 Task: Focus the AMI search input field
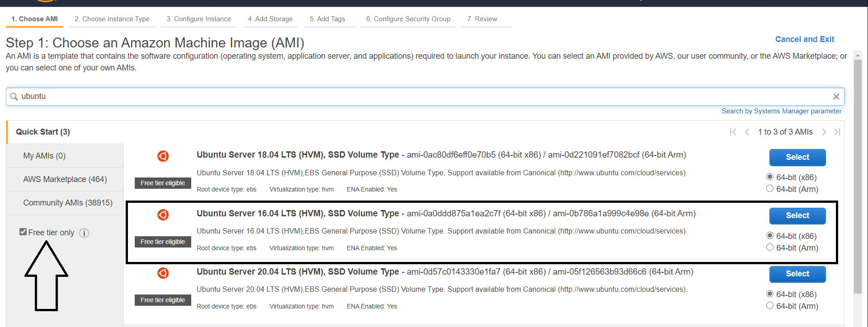point(425,97)
